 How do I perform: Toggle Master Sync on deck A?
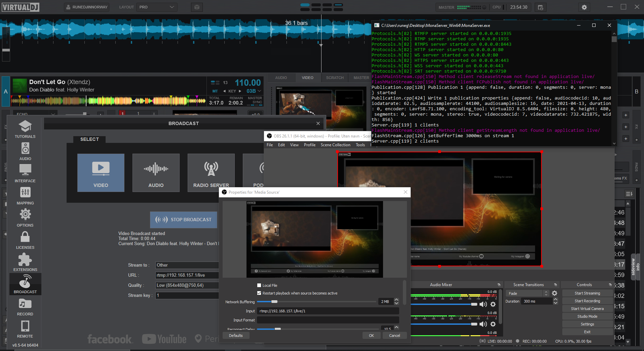255,100
